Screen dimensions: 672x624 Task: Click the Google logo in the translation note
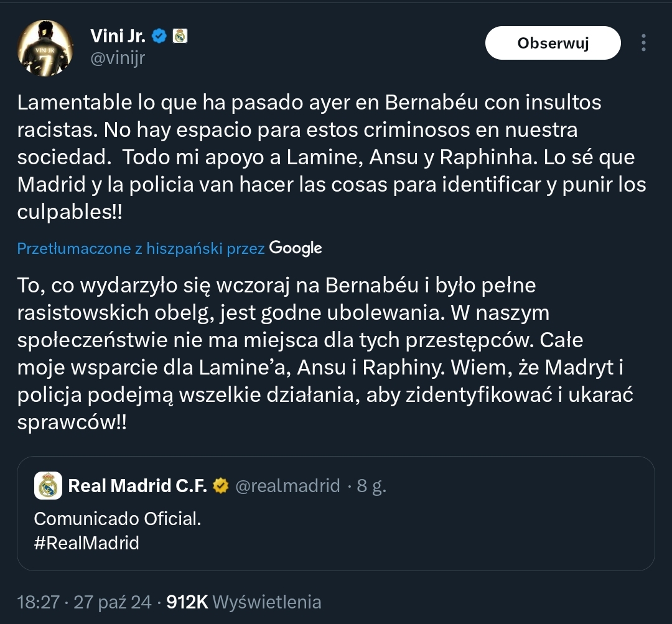296,248
